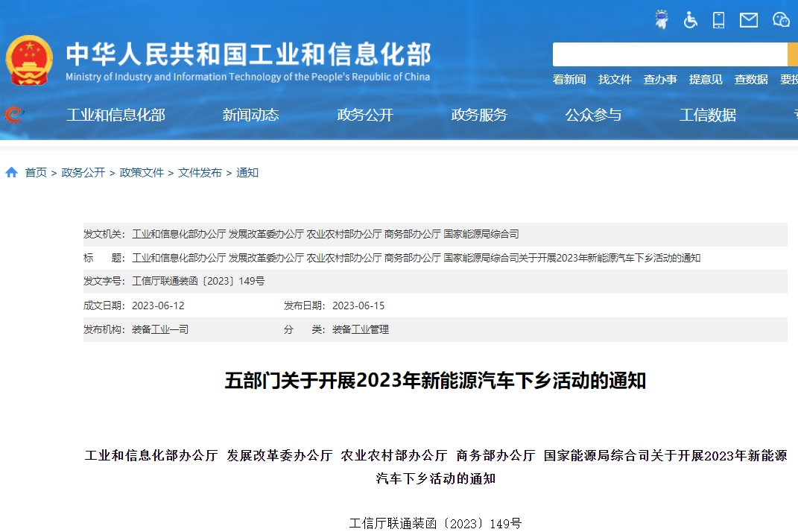The width and height of the screenshot is (798, 532).
Task: Click the 看新闻 quick link
Action: 569,80
